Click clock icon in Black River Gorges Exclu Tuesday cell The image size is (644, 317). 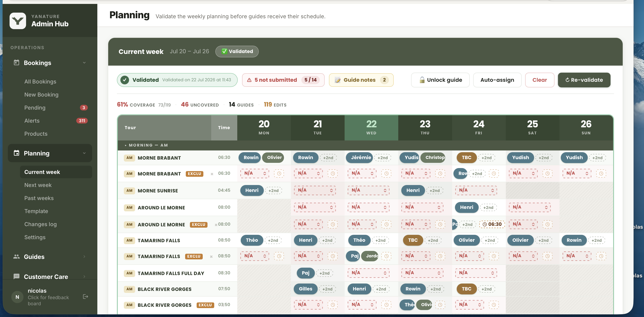[333, 305]
